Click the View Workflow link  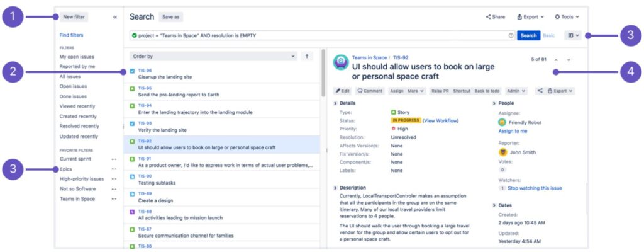[x=440, y=121]
